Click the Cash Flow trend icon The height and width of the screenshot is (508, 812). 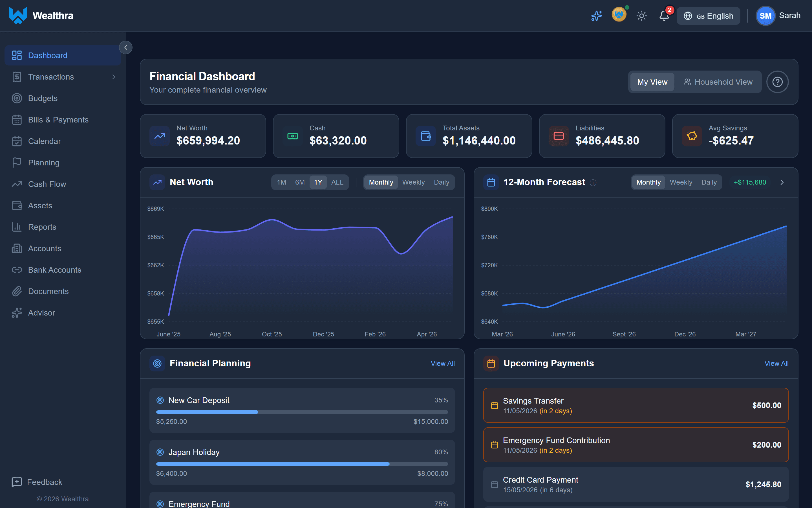point(17,184)
